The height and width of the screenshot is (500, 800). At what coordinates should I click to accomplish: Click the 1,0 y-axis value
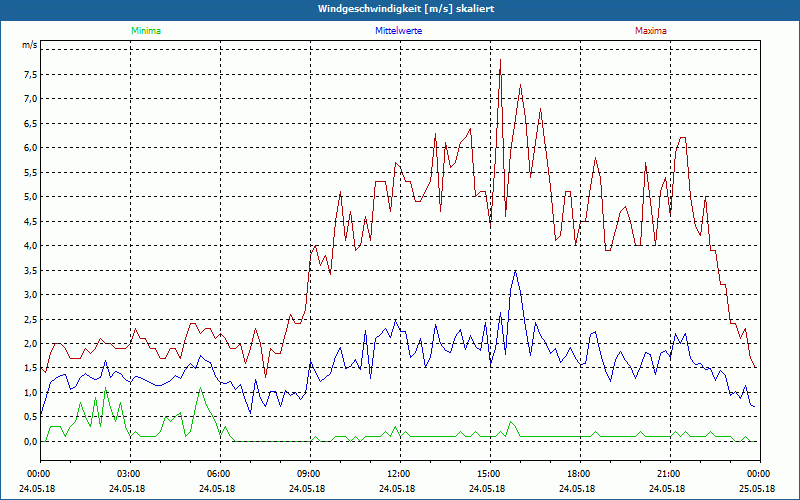pos(31,393)
